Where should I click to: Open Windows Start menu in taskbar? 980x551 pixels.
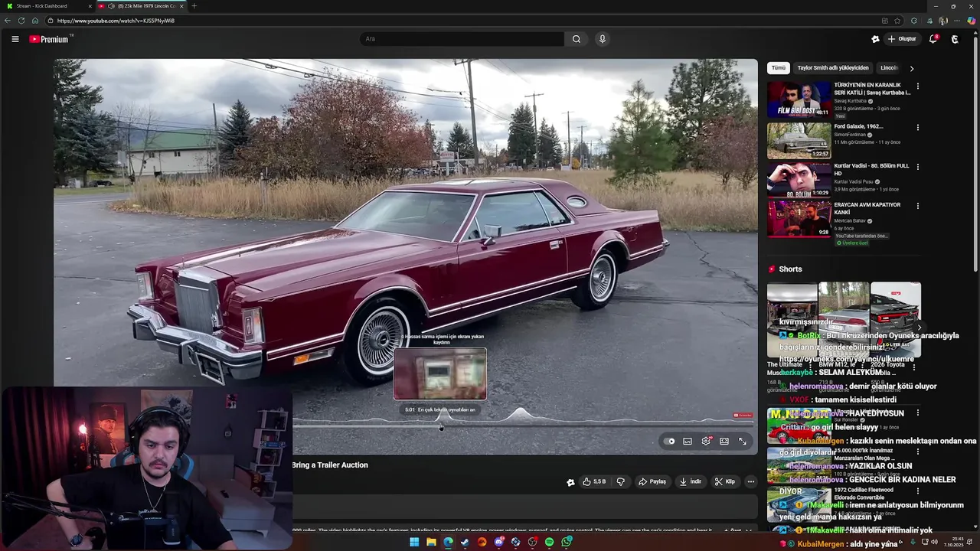(x=414, y=542)
